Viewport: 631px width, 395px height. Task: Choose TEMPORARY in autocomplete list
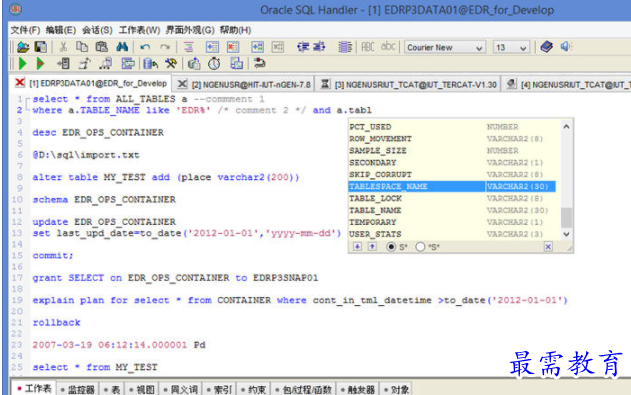click(452, 222)
